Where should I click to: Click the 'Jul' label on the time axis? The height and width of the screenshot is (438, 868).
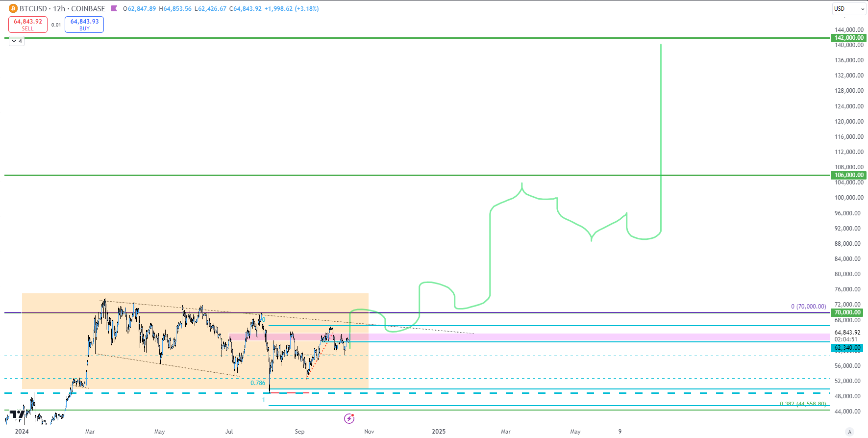[x=229, y=432]
